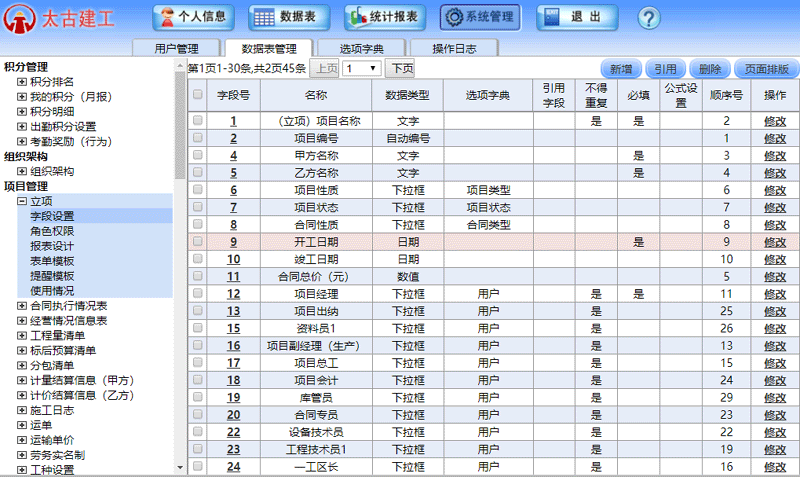Click the 顺序号 column header
Viewport: 800px width, 477px height.
[726, 95]
